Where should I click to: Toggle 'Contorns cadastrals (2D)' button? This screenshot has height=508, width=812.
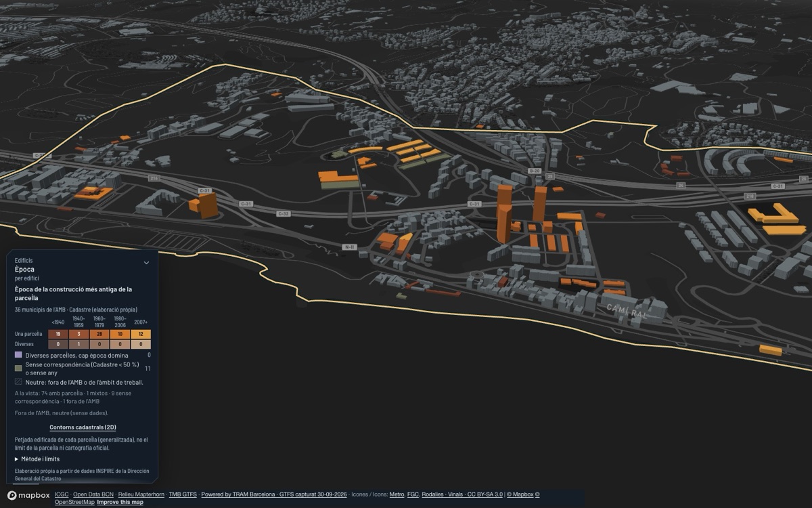coord(83,427)
